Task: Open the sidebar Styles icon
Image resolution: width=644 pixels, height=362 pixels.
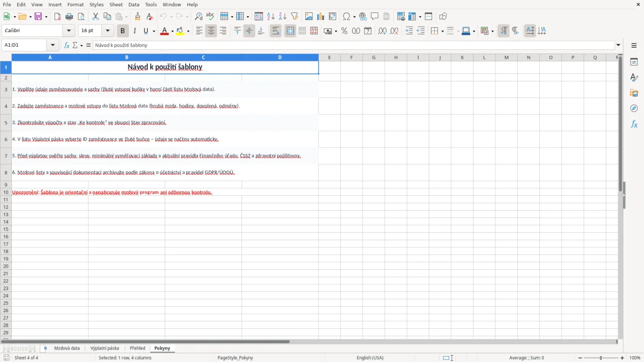Action: tap(634, 78)
